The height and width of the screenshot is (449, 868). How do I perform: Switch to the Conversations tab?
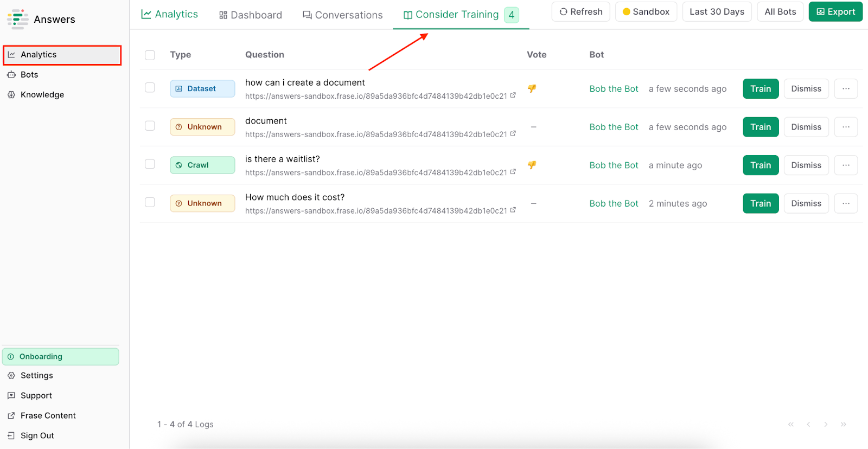[342, 15]
